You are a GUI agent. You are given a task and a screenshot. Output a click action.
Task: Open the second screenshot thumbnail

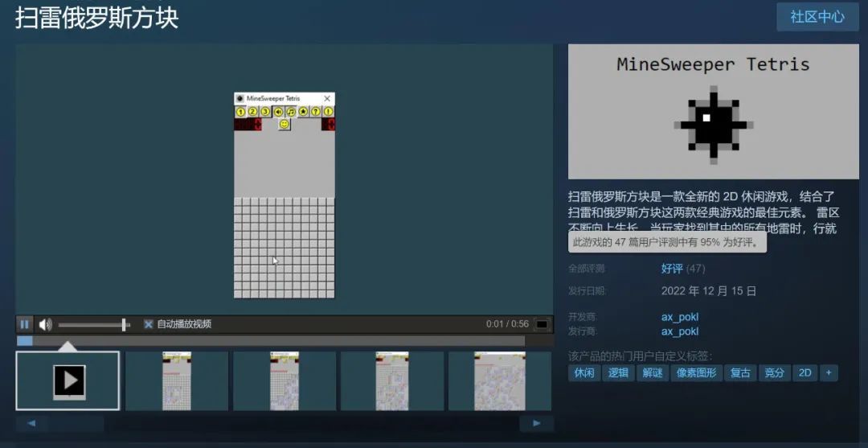[x=177, y=381]
